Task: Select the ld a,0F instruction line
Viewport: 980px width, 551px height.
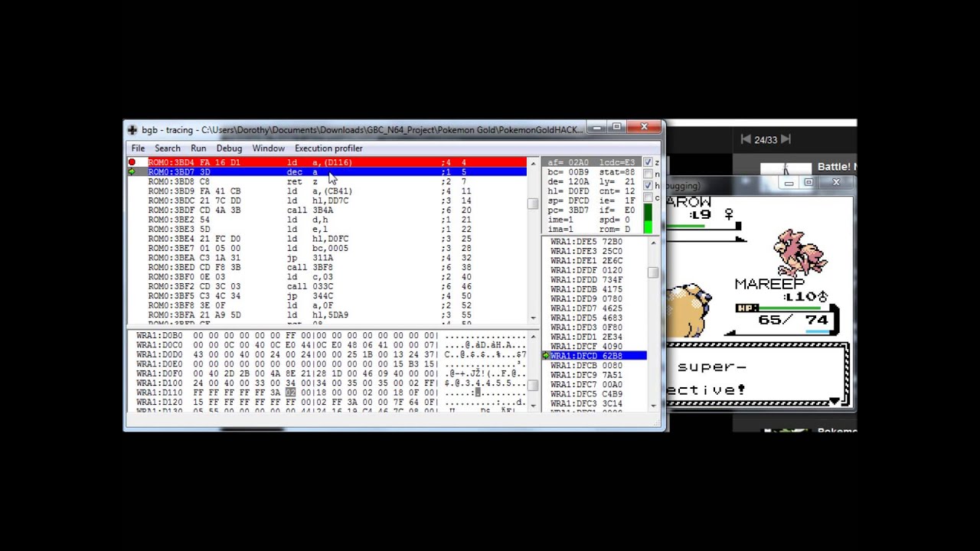Action: [x=337, y=305]
